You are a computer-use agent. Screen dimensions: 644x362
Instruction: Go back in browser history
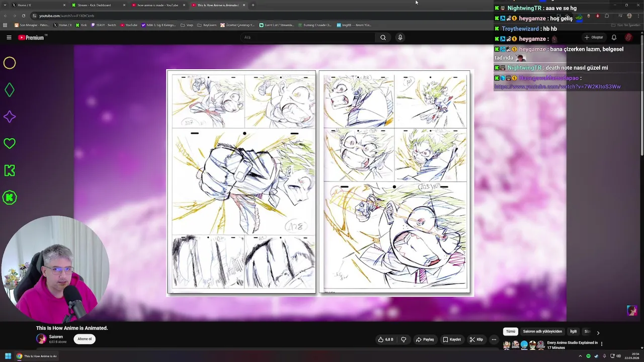pos(5,16)
